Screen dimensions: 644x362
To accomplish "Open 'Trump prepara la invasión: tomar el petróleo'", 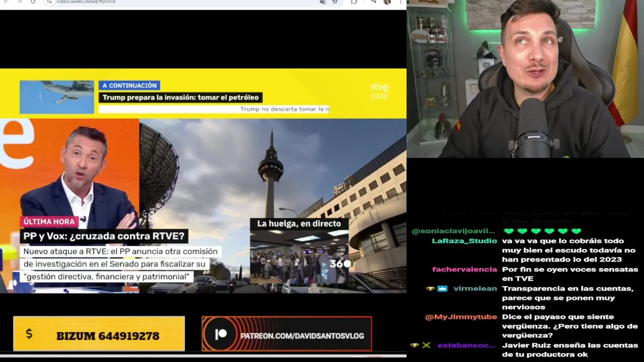I will [x=181, y=98].
